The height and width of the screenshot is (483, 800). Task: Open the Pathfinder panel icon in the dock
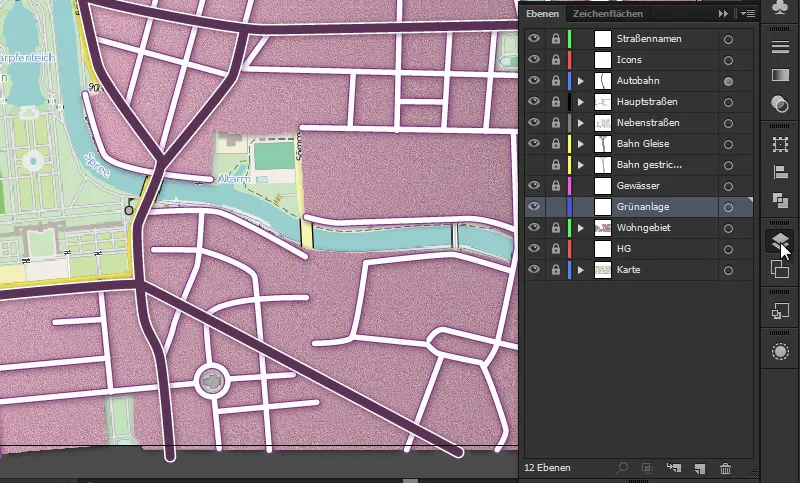point(780,200)
